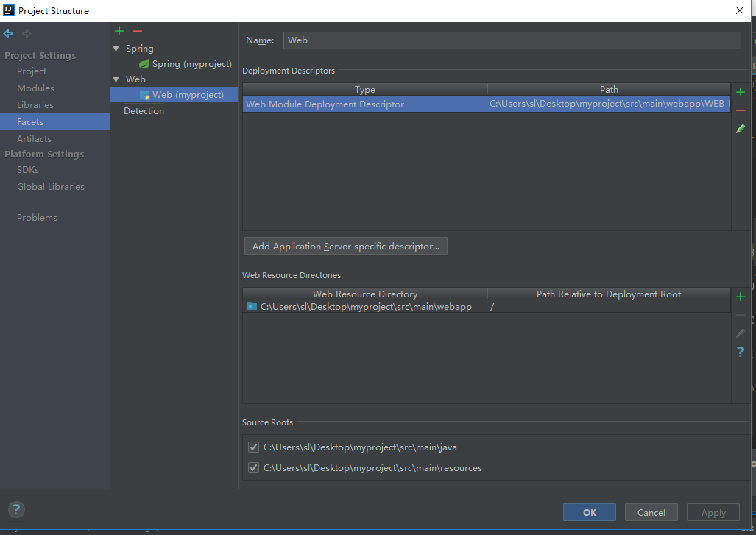Click the Path column header

(609, 90)
